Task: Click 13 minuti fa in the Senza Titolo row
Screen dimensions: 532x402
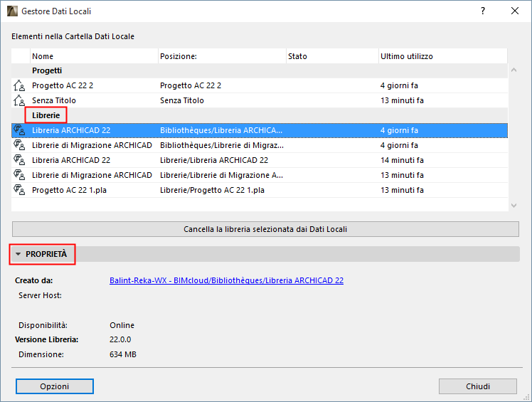Action: coord(402,100)
